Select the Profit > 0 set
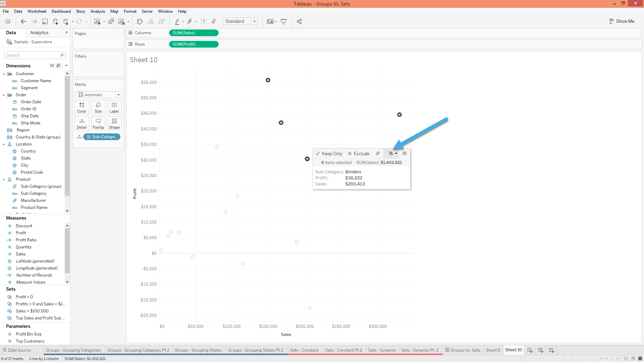 pos(24,297)
